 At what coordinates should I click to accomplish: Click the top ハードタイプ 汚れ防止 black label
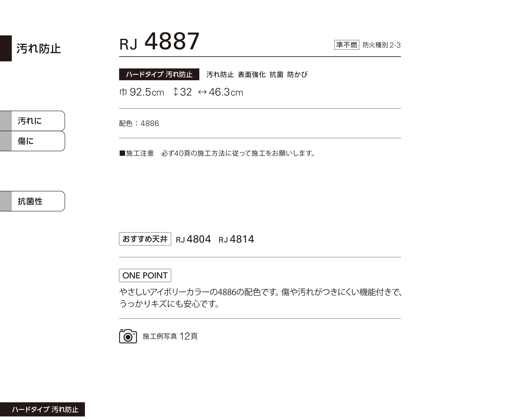159,75
